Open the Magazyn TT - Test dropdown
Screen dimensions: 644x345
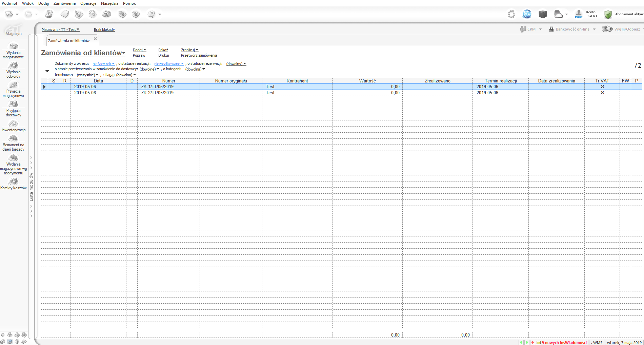[60, 30]
